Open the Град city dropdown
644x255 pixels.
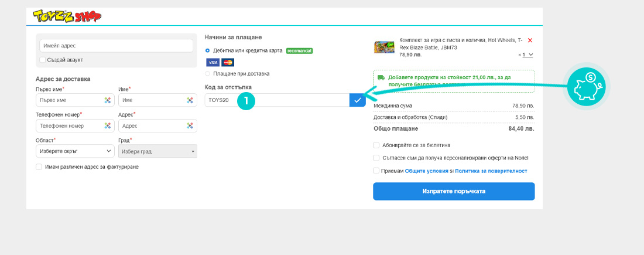tap(157, 151)
